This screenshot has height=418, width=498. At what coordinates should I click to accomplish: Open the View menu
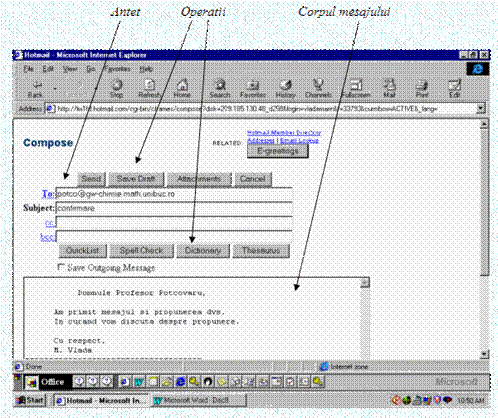point(70,69)
